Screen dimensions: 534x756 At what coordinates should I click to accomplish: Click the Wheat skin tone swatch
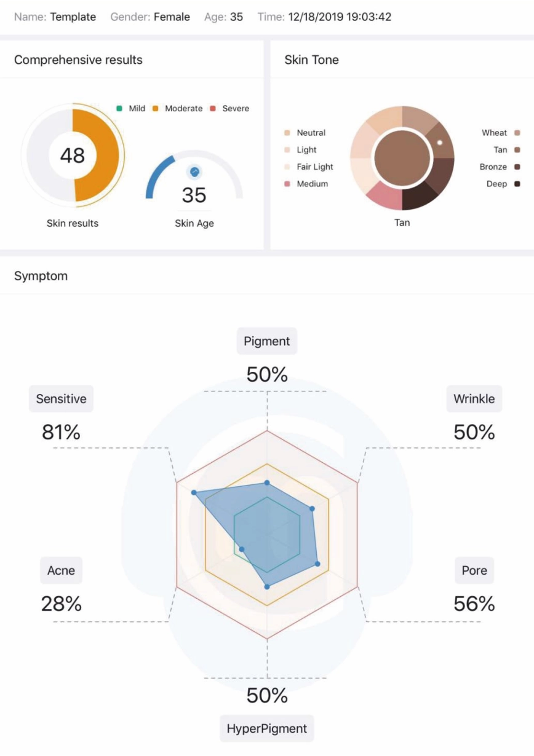517,133
